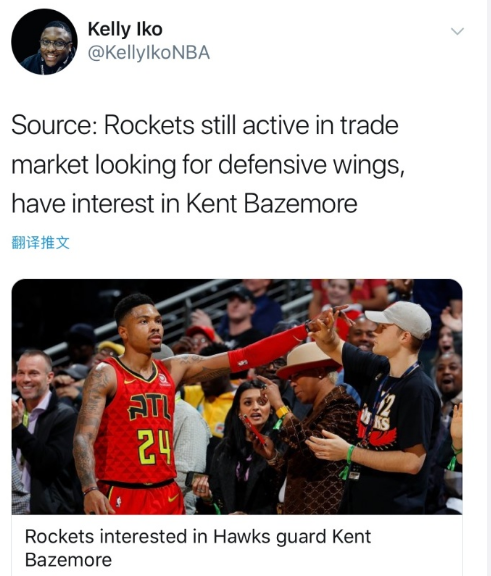Image resolution: width=491 pixels, height=576 pixels.
Task: Click 'Kent Bazemore' in the tweet body
Action: point(271,204)
